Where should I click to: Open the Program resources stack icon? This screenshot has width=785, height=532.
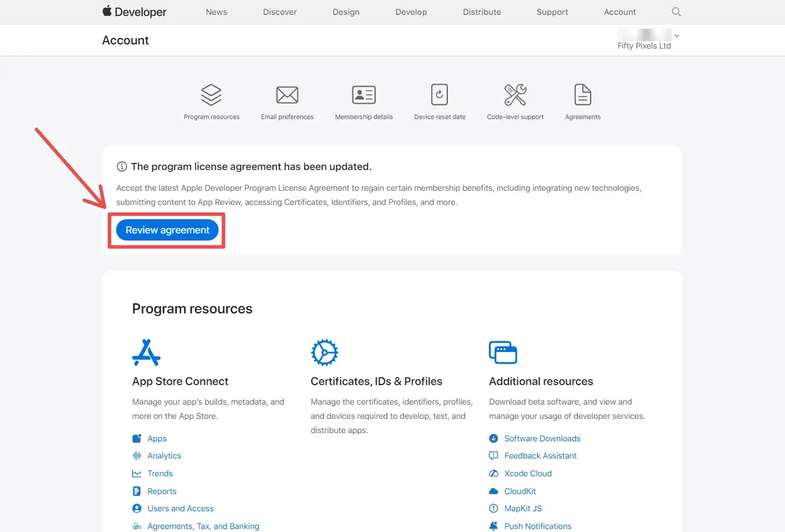coord(212,95)
